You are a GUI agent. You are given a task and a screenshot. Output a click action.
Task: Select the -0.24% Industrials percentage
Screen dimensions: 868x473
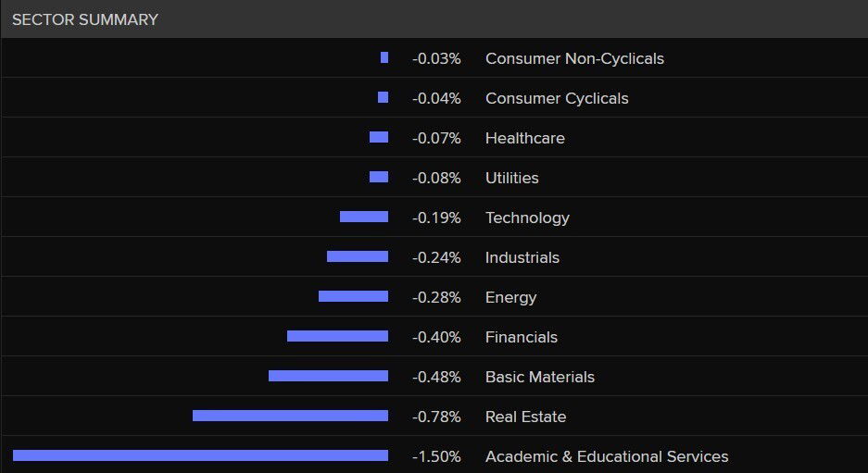436,257
